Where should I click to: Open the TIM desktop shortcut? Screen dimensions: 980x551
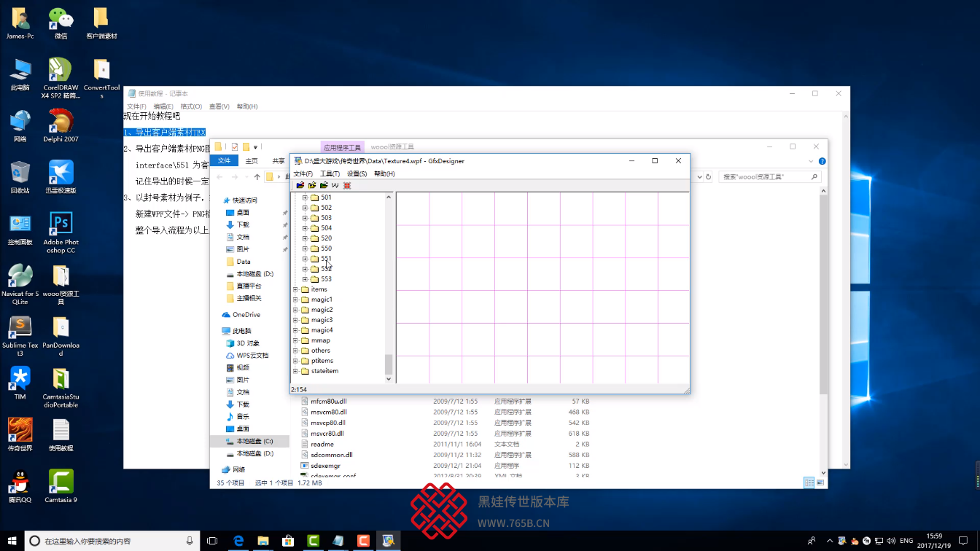(20, 383)
